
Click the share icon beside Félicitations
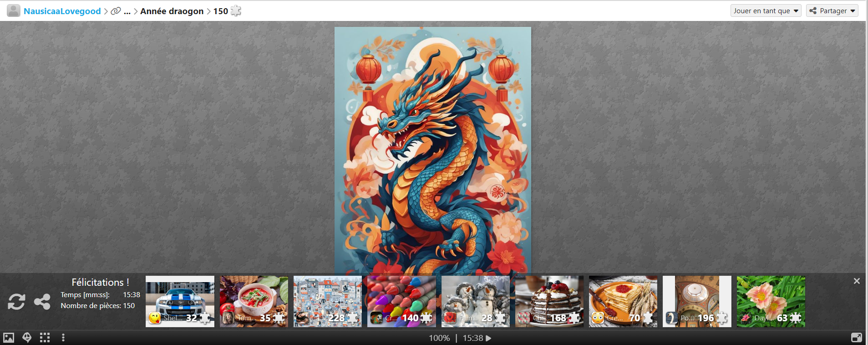tap(42, 302)
